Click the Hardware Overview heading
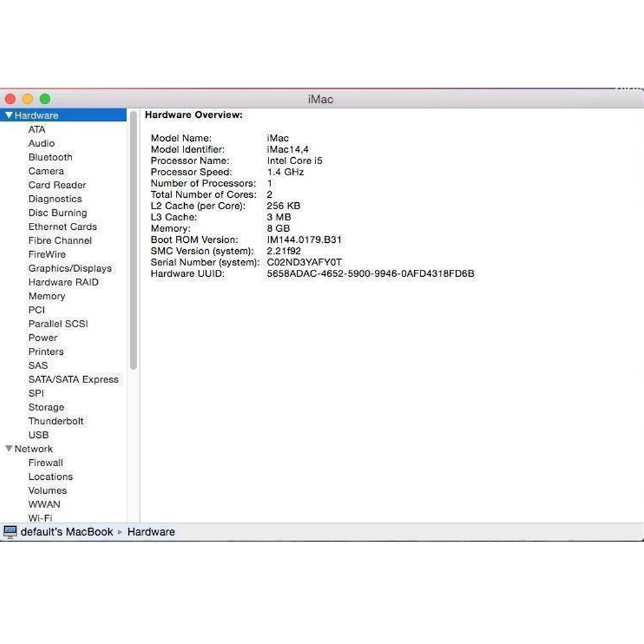Viewport: 644px width, 644px height. 193,115
